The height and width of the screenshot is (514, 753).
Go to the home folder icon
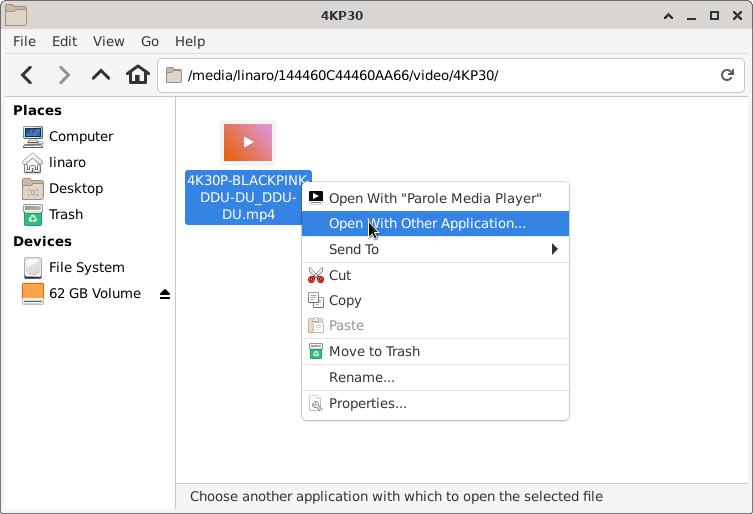pos(138,75)
